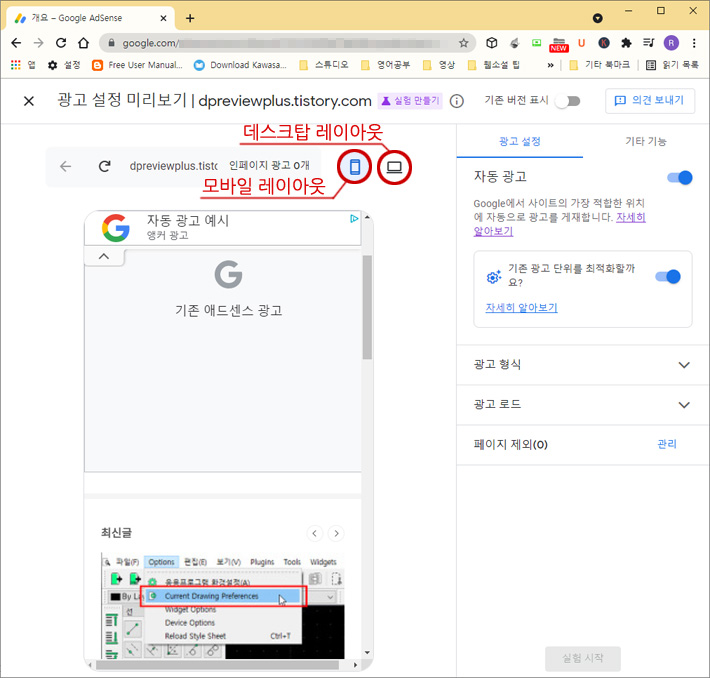Click the preview horizontal scrollbar

217,665
